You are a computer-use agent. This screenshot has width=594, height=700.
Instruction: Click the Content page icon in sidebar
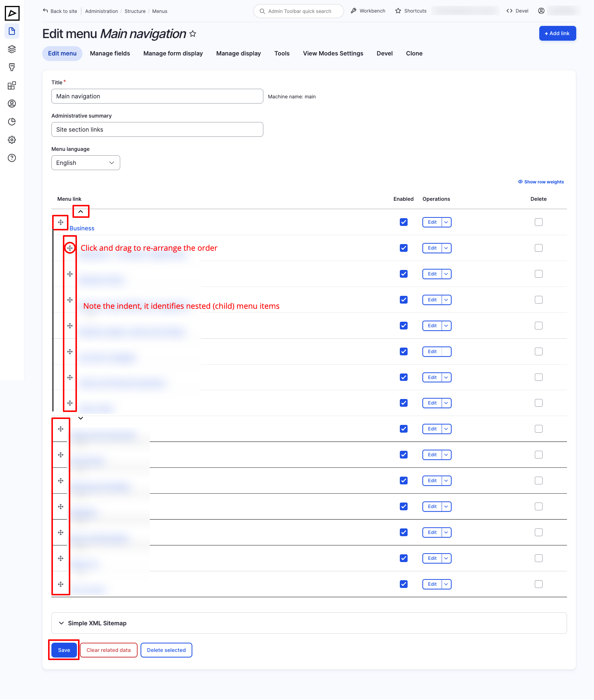click(12, 31)
